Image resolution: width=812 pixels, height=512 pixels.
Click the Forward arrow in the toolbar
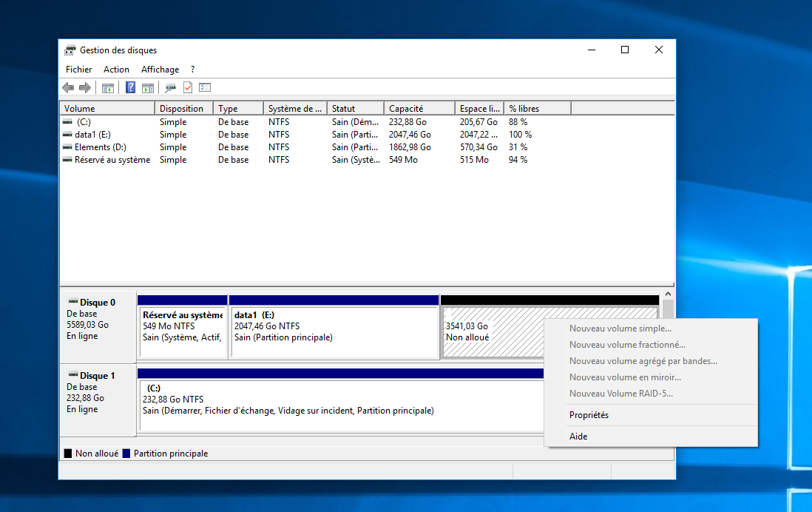85,88
